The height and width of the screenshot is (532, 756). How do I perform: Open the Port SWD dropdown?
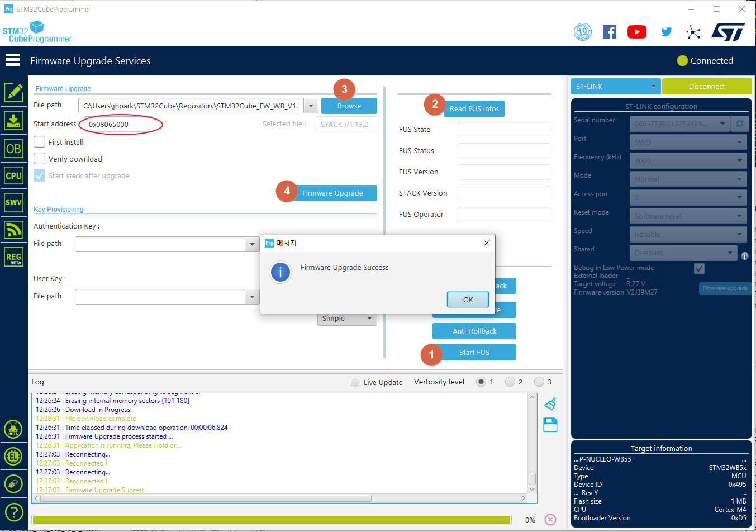[x=688, y=142]
